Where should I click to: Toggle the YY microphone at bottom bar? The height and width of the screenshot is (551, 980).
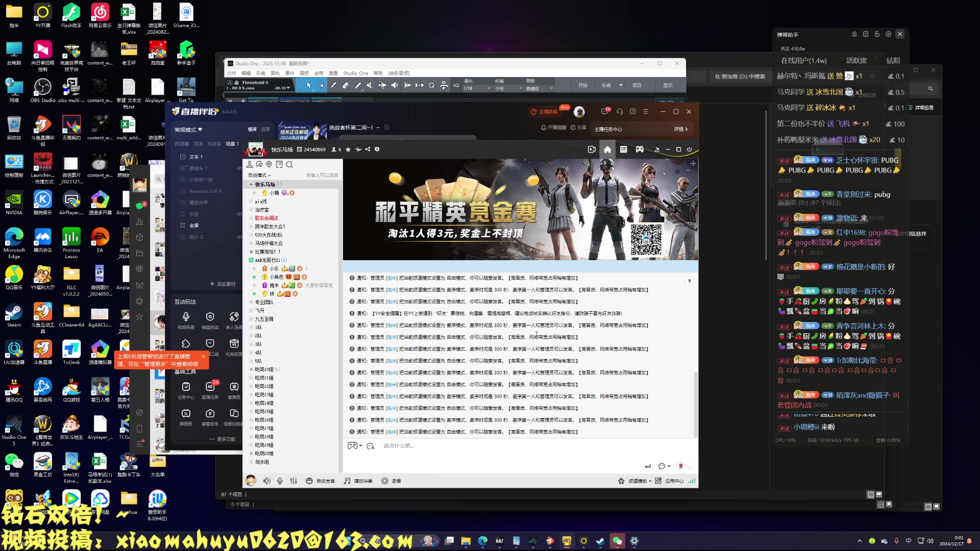pos(280,481)
